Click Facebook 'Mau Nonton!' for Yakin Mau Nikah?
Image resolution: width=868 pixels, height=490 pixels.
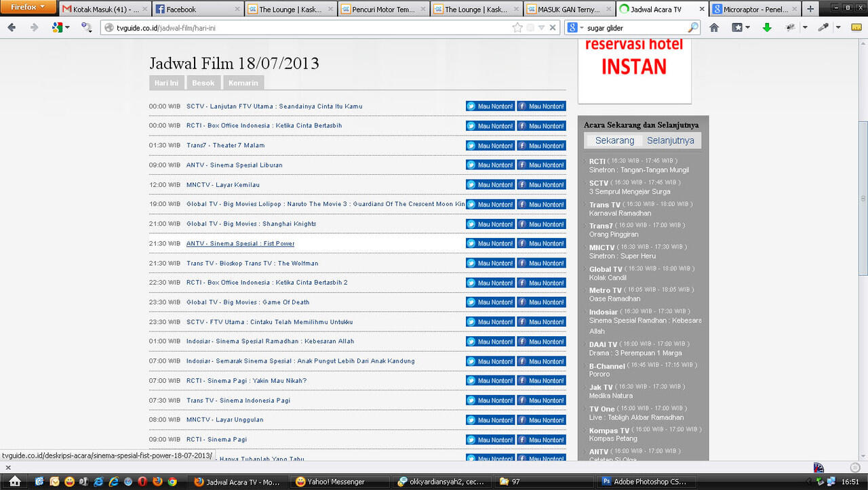pyautogui.click(x=541, y=381)
